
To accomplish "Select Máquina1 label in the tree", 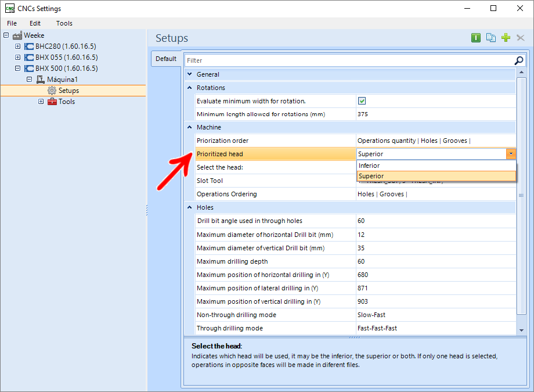I will 62,80.
